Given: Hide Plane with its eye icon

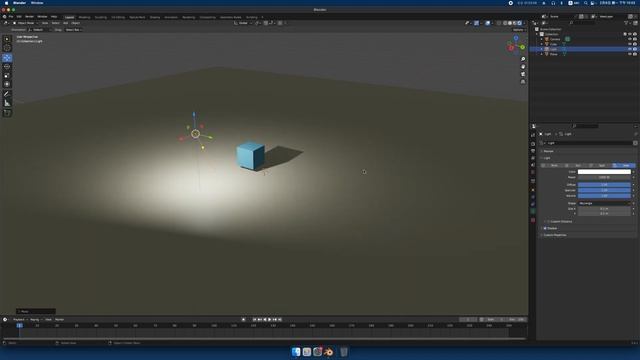Looking at the screenshot, I should 630,54.
